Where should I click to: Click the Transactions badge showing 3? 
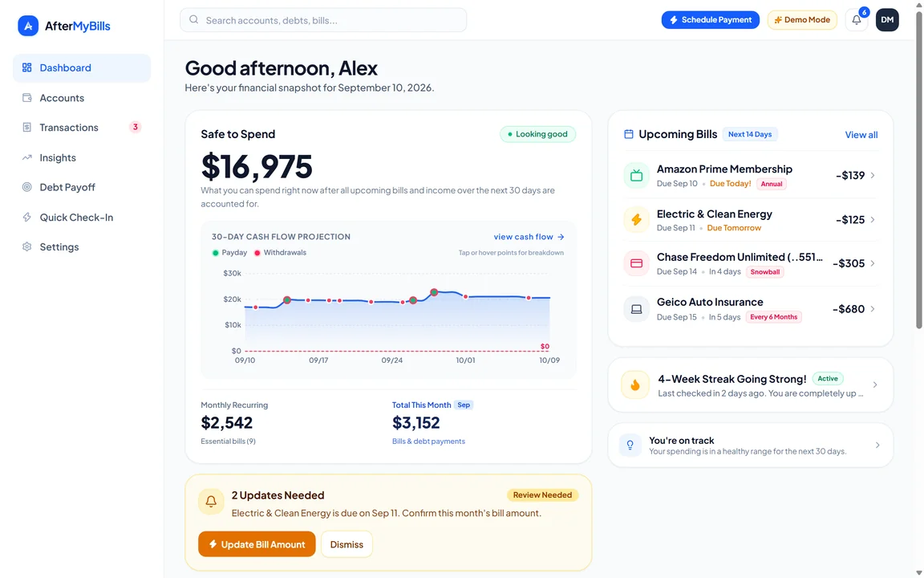(x=135, y=127)
